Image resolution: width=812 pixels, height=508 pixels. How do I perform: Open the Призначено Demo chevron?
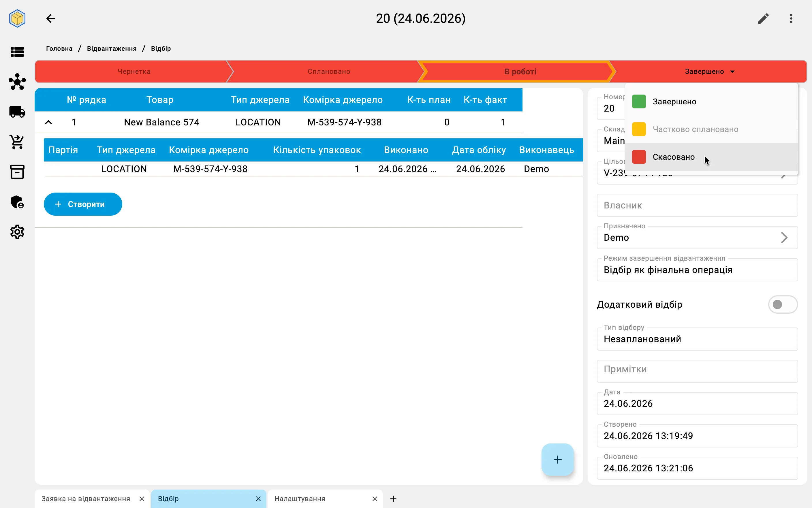[x=784, y=238]
